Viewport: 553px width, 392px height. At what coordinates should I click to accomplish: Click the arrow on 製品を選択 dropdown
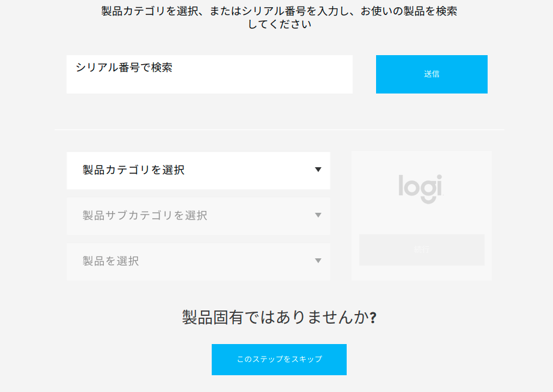(318, 261)
